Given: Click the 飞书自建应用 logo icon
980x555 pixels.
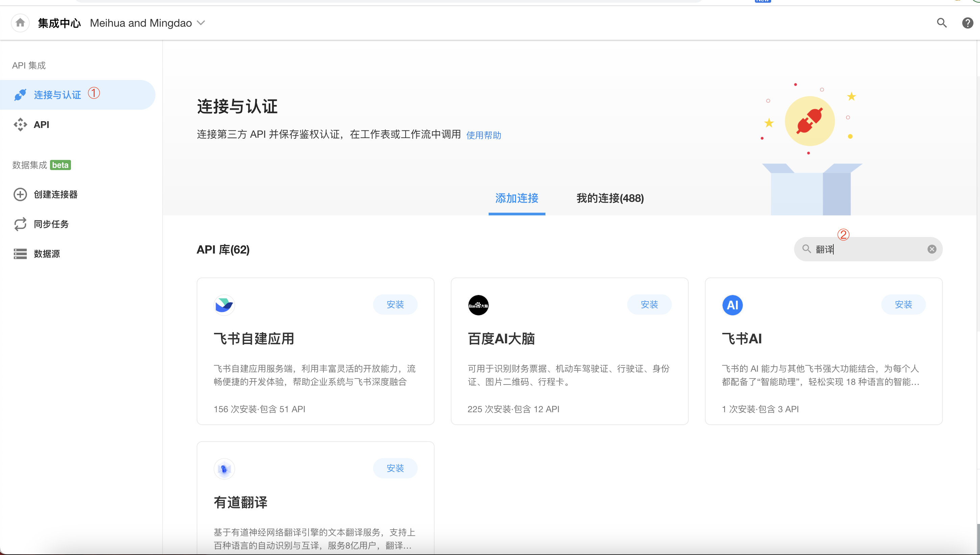Looking at the screenshot, I should [x=224, y=305].
